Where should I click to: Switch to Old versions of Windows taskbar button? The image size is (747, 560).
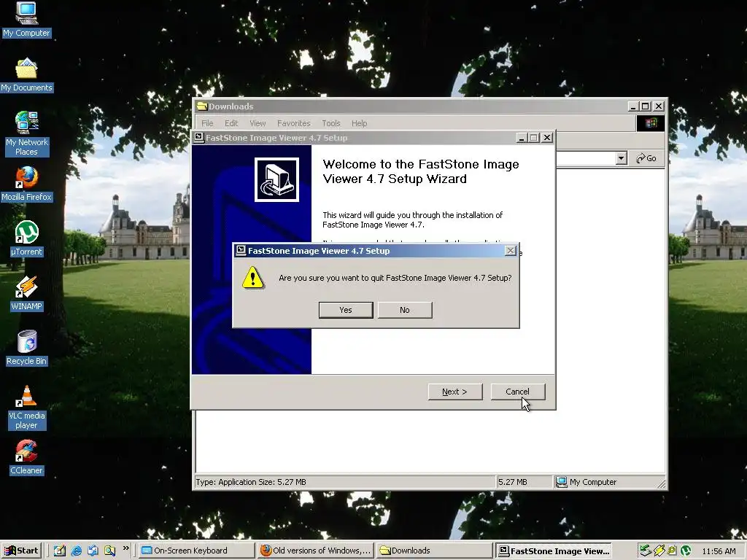point(315,551)
